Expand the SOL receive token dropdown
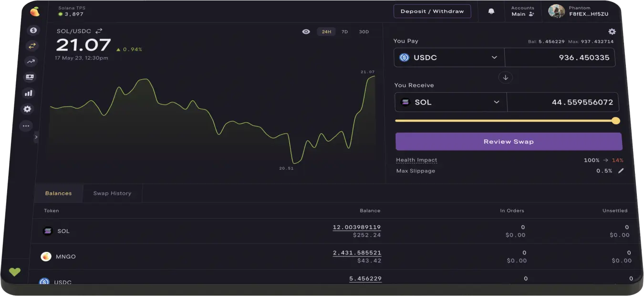The image size is (644, 296). 451,102
